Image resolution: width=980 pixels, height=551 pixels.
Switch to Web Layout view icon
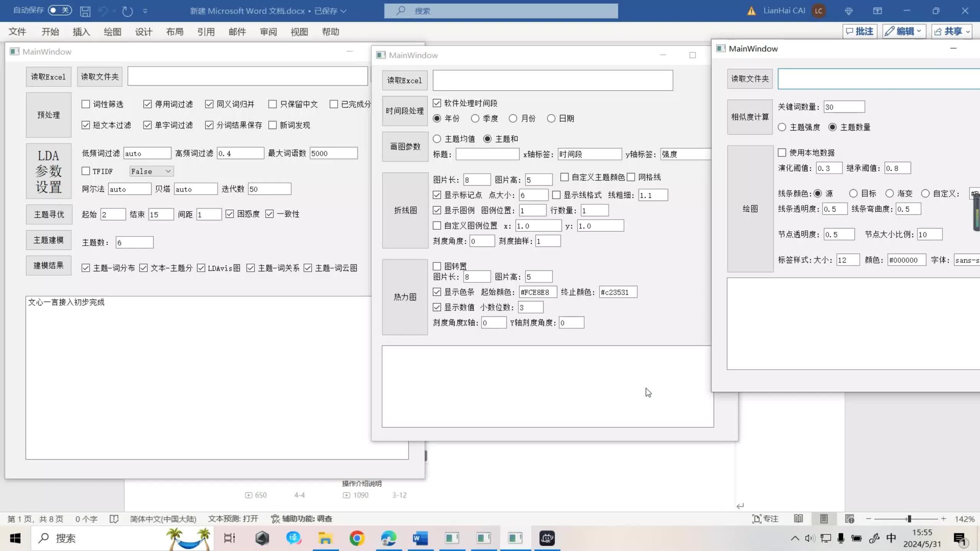tap(849, 519)
